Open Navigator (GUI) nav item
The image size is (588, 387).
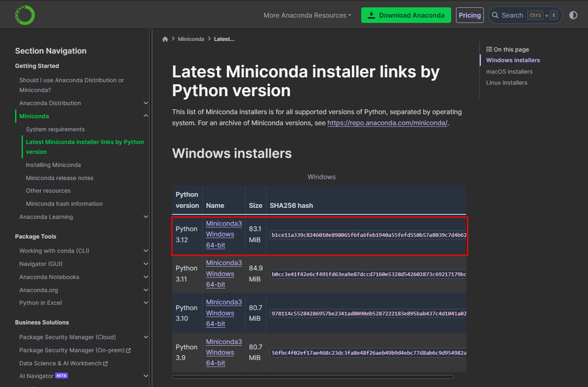[x=41, y=264]
